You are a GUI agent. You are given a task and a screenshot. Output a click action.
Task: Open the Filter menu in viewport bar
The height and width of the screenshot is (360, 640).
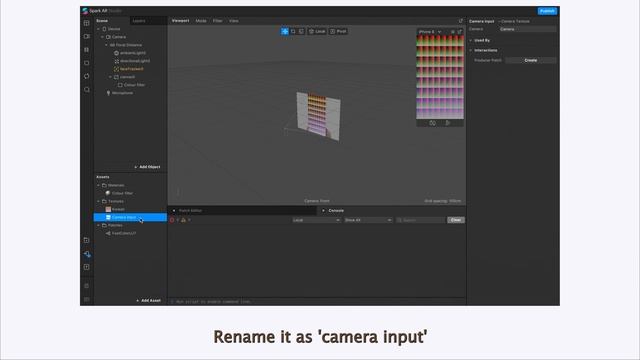[x=218, y=21]
